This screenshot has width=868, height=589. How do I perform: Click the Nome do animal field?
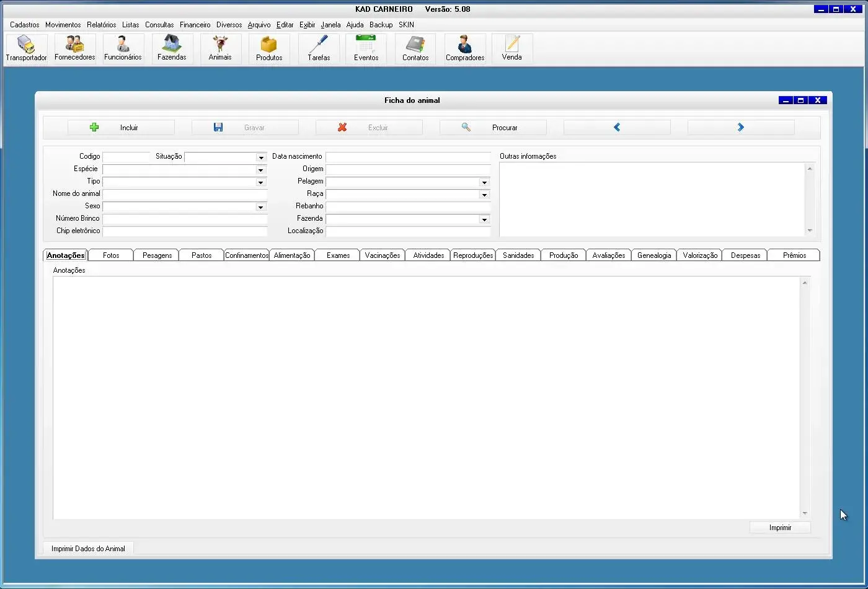pyautogui.click(x=185, y=194)
